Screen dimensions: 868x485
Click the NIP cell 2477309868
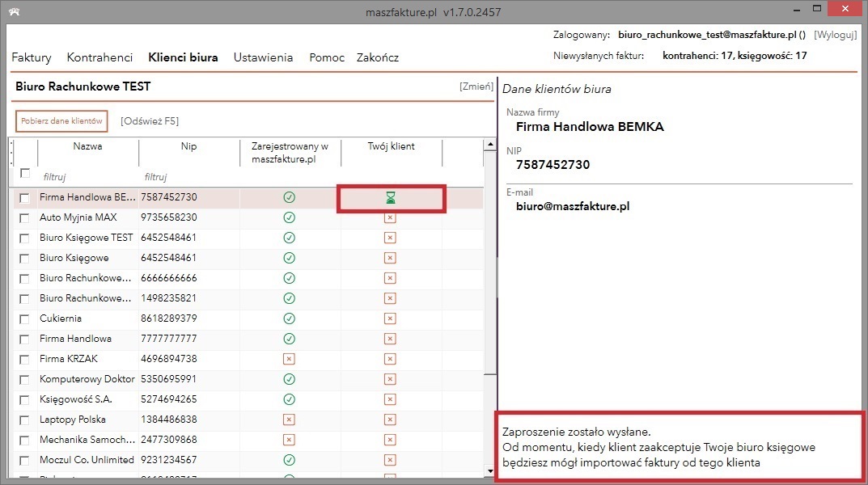click(x=169, y=440)
